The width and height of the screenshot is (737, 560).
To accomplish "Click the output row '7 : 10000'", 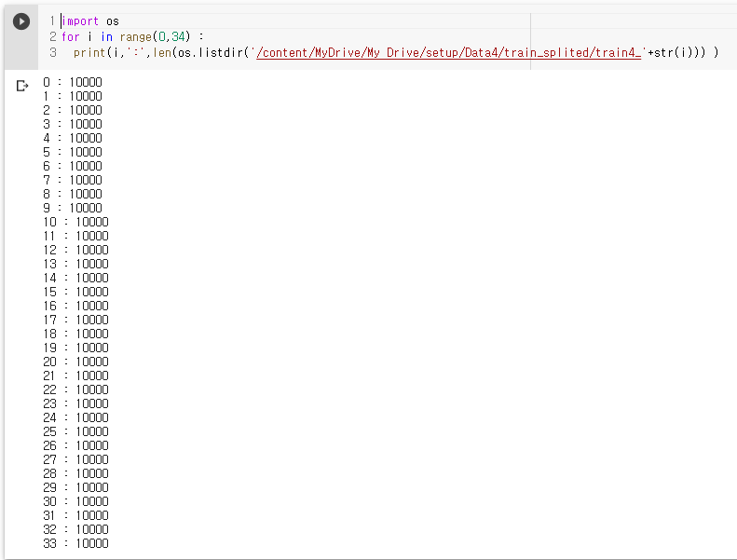I will (73, 180).
